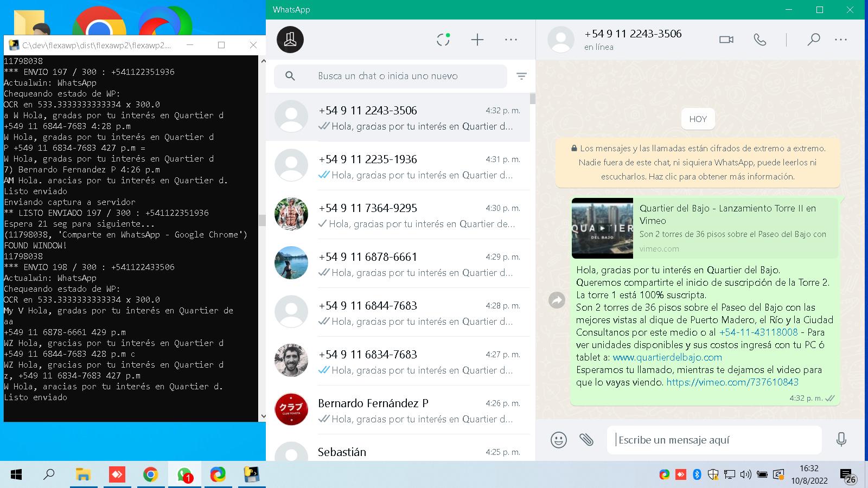Start a video call in chat
The image size is (868, 488).
click(726, 40)
